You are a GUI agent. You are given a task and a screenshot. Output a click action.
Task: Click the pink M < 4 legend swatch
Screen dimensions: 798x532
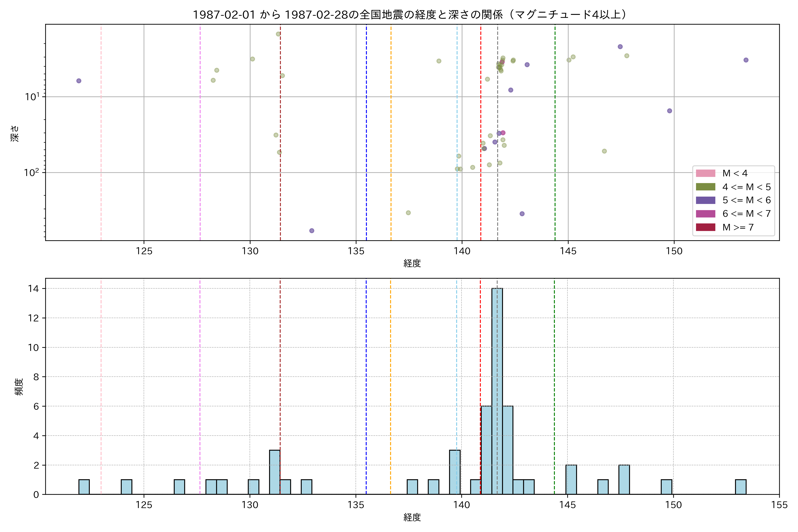(705, 173)
